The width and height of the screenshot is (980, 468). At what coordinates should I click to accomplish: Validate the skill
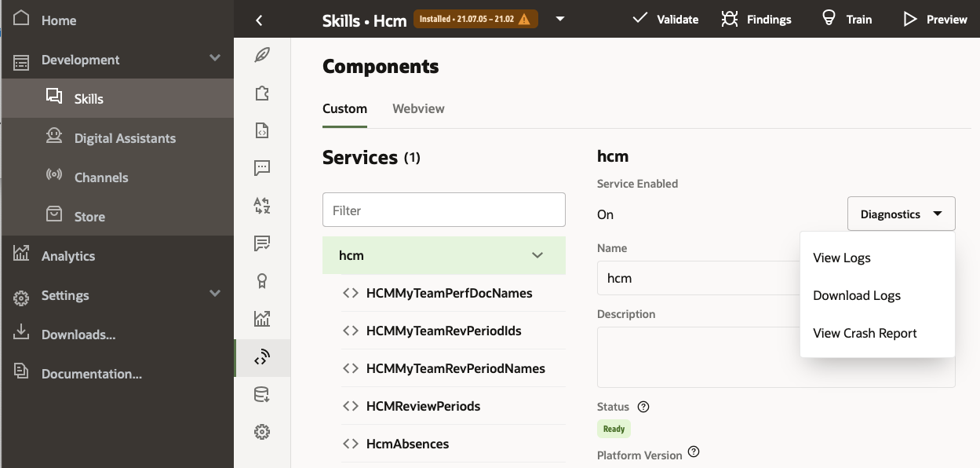point(665,19)
